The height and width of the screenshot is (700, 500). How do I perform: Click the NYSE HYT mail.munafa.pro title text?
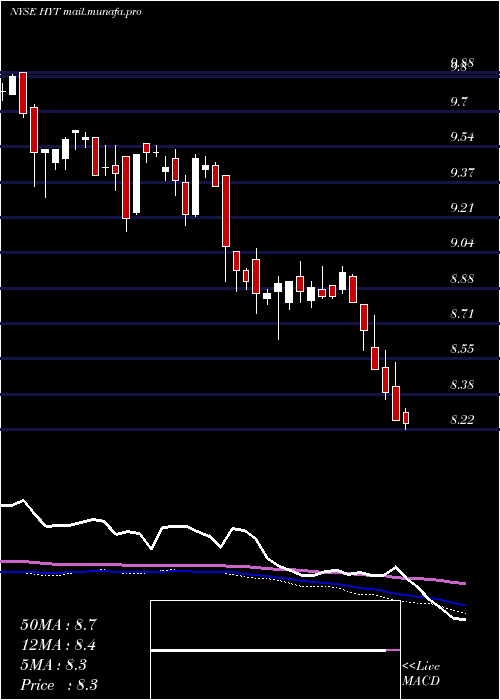76,12
